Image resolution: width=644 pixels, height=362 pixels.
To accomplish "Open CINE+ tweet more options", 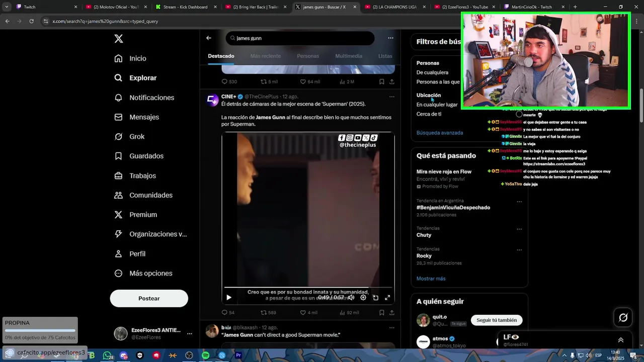I will click(x=392, y=97).
